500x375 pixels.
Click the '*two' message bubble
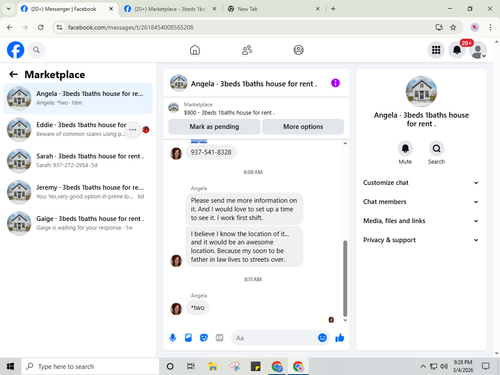click(198, 308)
